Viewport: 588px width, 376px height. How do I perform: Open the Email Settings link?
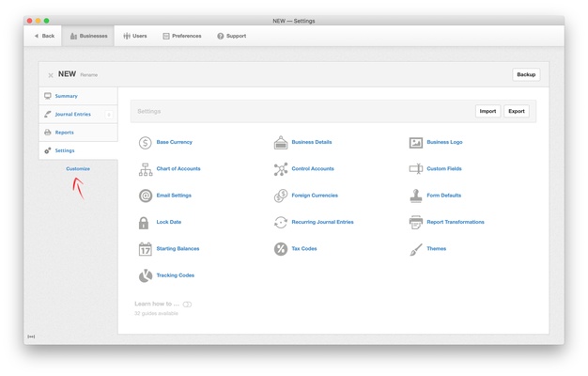(174, 196)
